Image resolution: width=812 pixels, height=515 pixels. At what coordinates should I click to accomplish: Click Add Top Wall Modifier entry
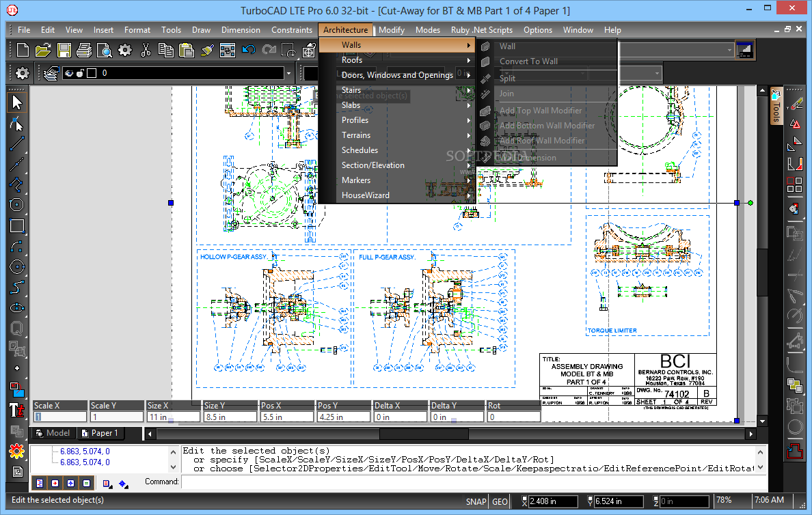point(547,110)
